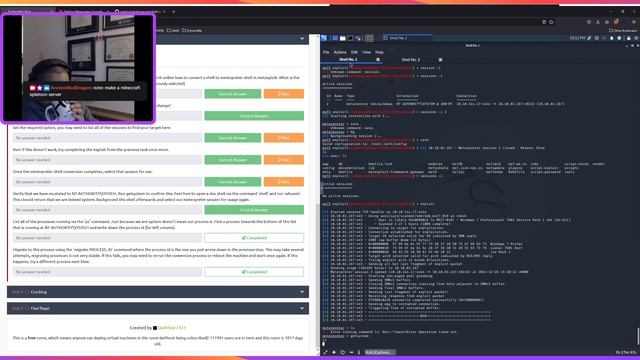640x360 pixels.
Task: Open the terminal Edit menu
Action: coord(354,52)
